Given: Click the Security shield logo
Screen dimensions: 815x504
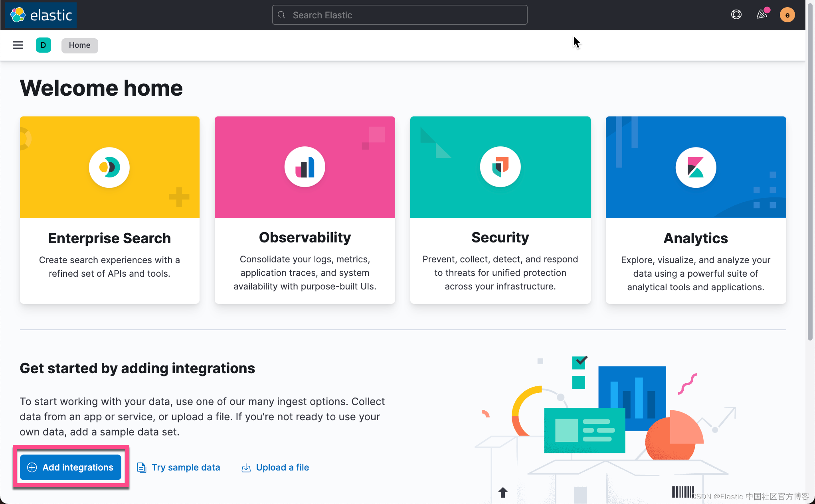Looking at the screenshot, I should pyautogui.click(x=500, y=167).
